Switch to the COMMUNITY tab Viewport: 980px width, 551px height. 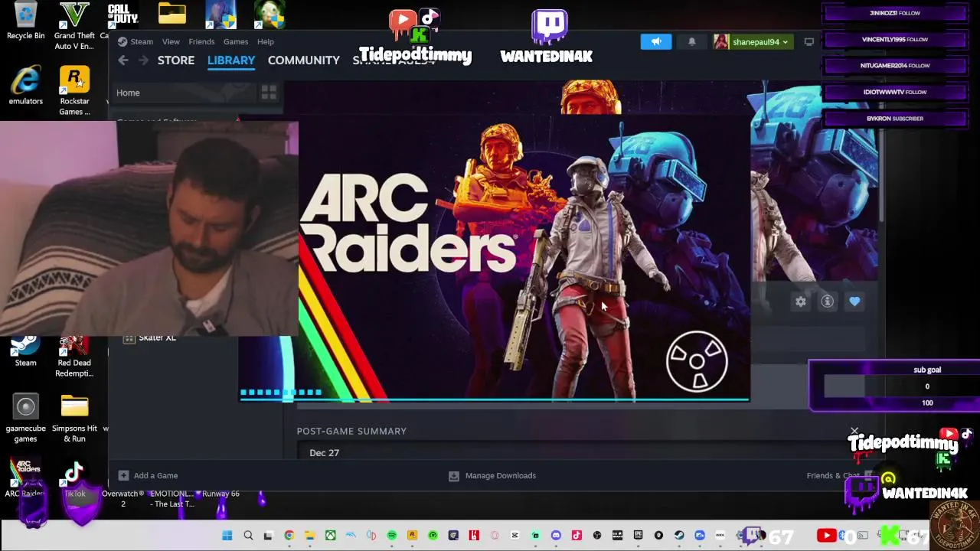point(304,60)
